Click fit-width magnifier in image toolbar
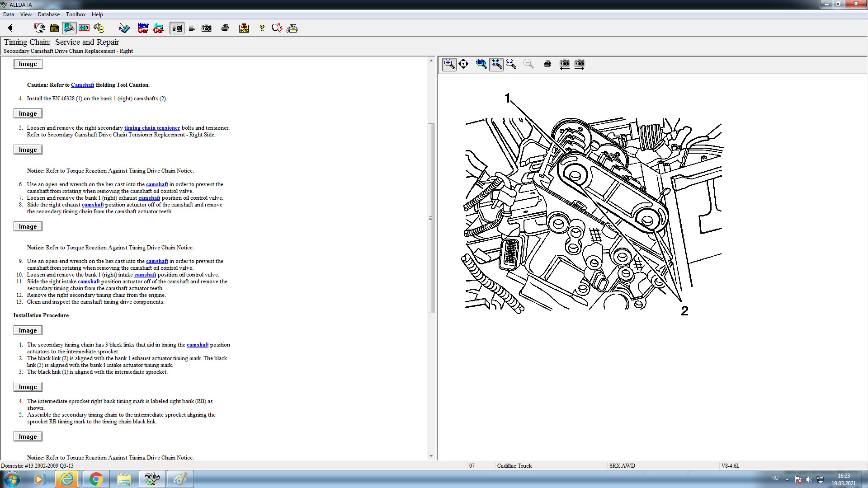 click(511, 64)
